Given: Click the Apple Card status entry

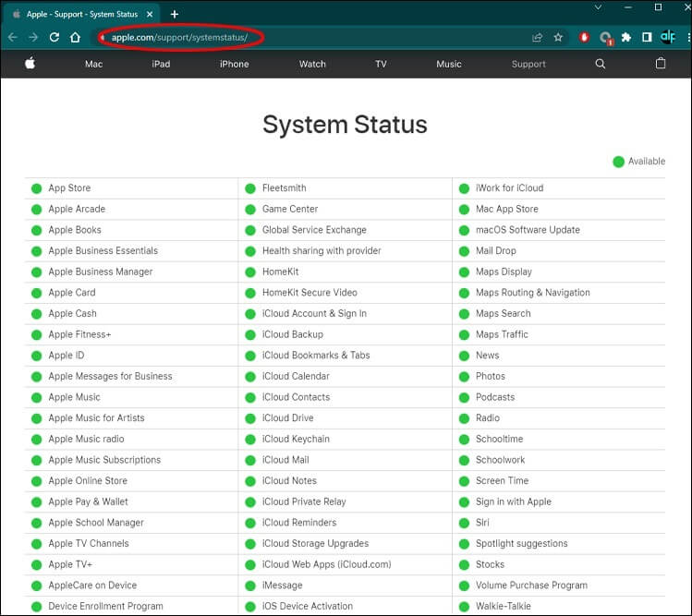Looking at the screenshot, I should pos(72,293).
